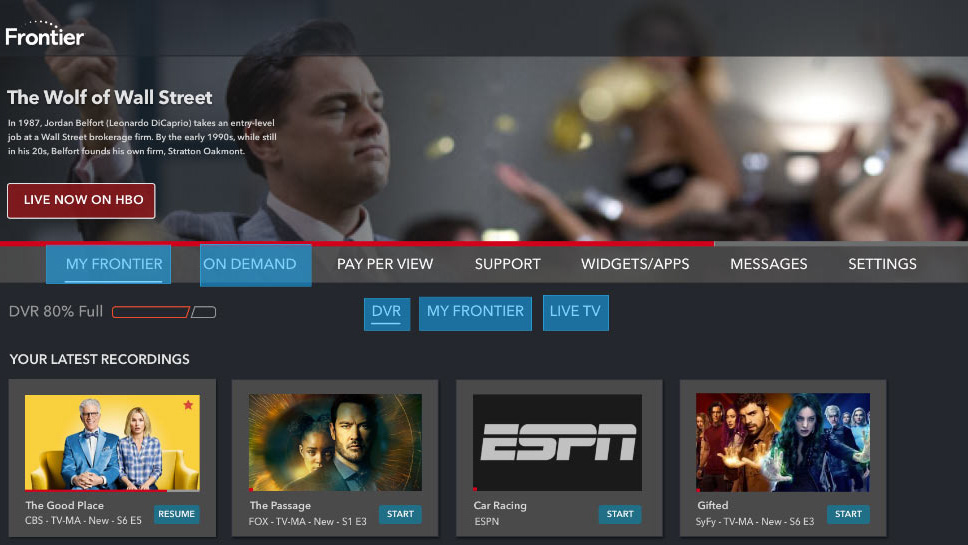Click The Wolf of Wall Street title
Image resolution: width=968 pixels, height=545 pixels.
pos(110,98)
